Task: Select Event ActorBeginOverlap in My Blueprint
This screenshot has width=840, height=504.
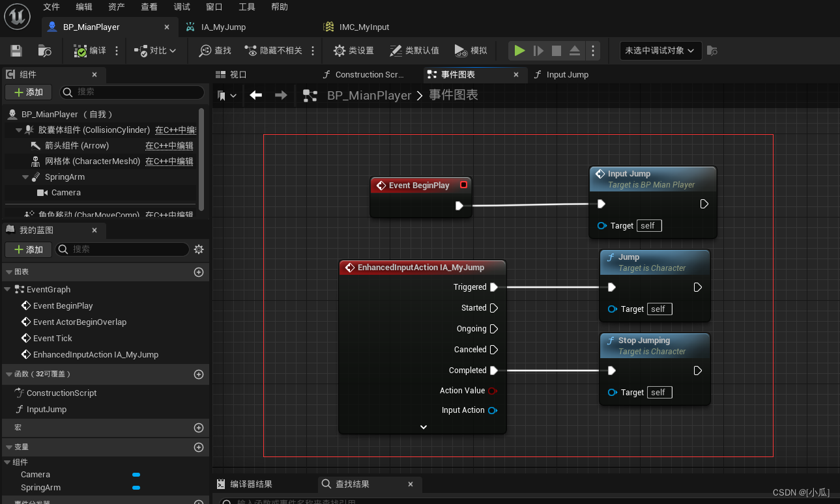Action: (80, 322)
